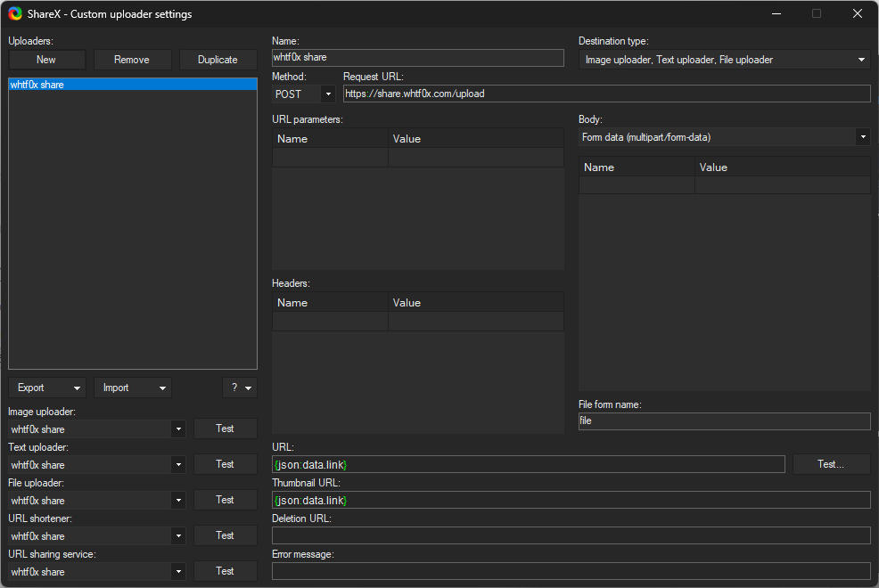Click the Deletion URL input field
This screenshot has height=588, width=879.
[571, 535]
